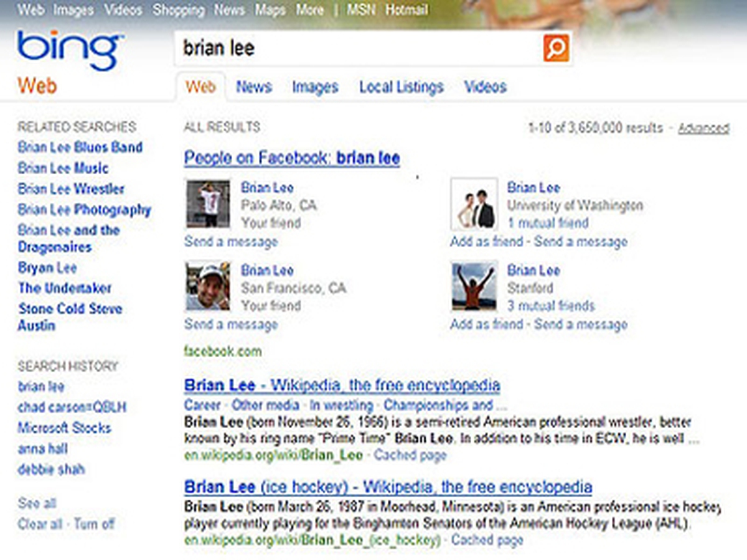Open the Local Listings tab
The image size is (747, 560).
point(401,87)
